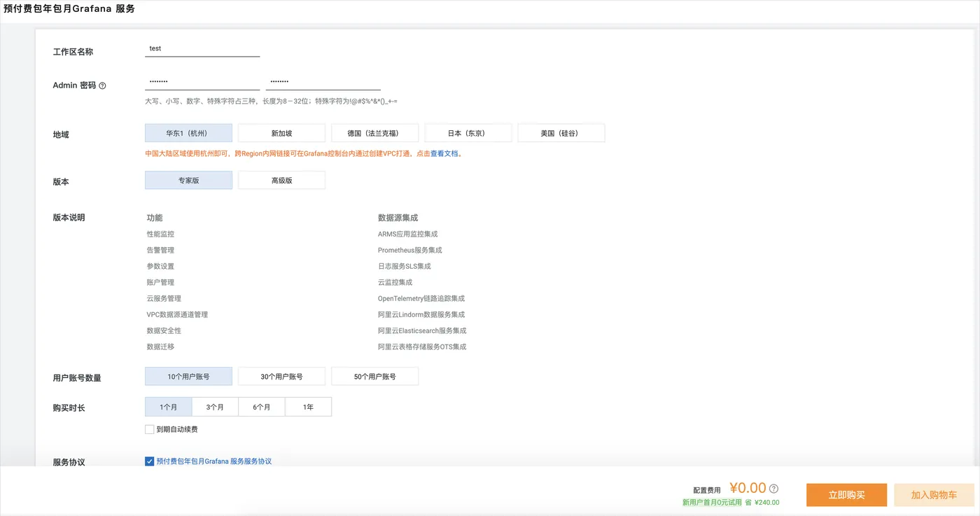
Task: Set purchase duration to 3个月
Action: 215,407
